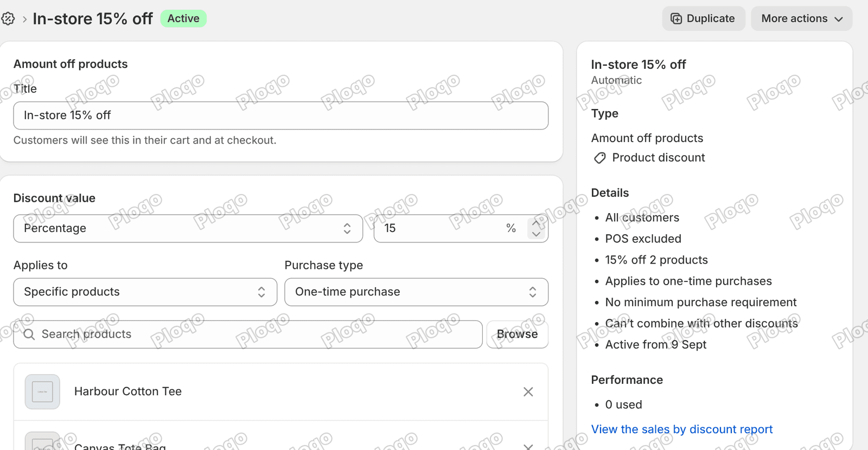This screenshot has width=868, height=450.
Task: Open the More actions dropdown
Action: [x=801, y=18]
